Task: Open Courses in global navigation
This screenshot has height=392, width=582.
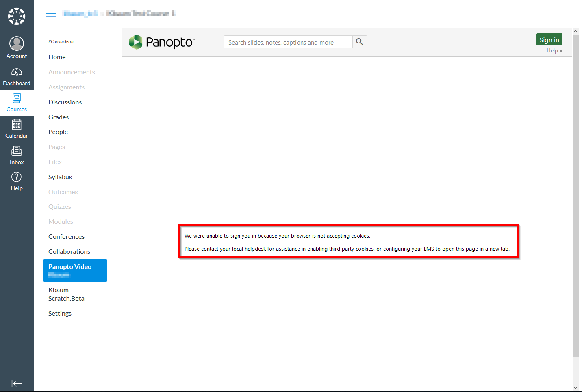Action: click(x=17, y=103)
